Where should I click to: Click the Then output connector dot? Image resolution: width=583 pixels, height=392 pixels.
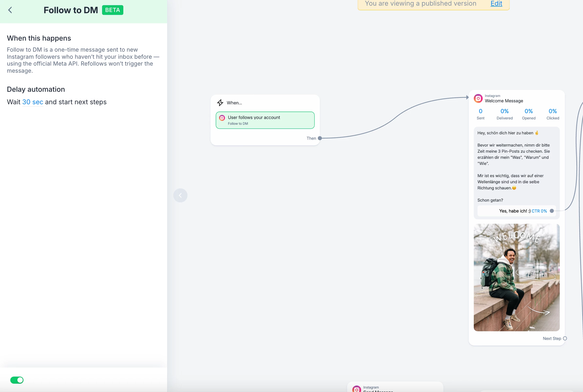pos(319,138)
